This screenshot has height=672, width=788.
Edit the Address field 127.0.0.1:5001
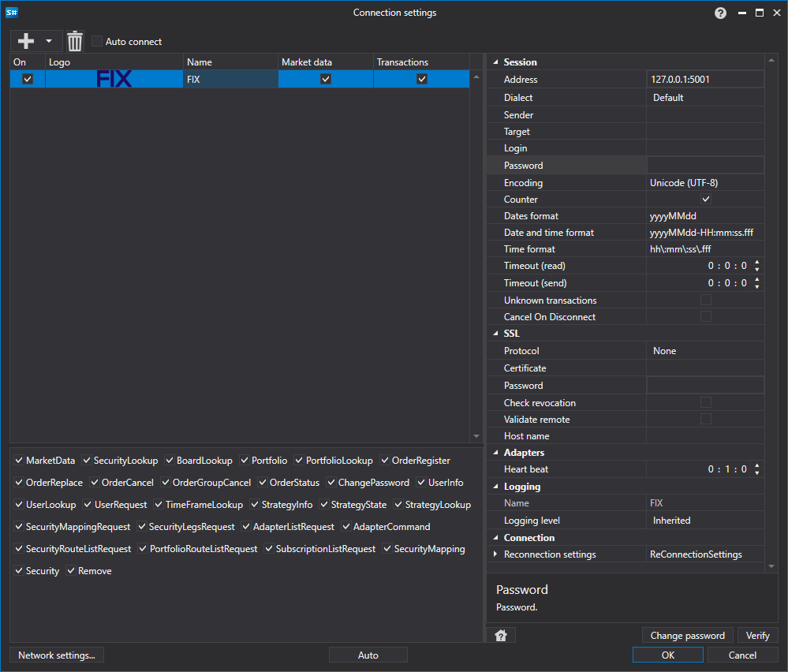click(x=705, y=79)
